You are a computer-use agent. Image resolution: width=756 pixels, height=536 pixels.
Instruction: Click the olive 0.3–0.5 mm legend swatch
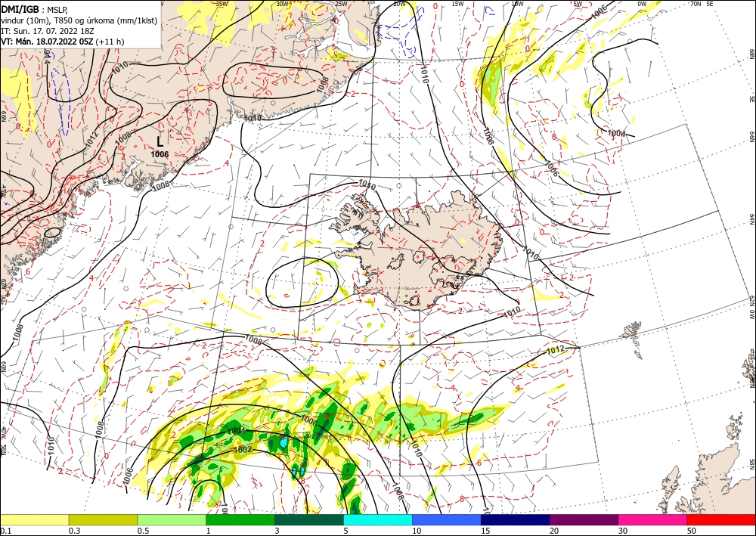pos(103,519)
